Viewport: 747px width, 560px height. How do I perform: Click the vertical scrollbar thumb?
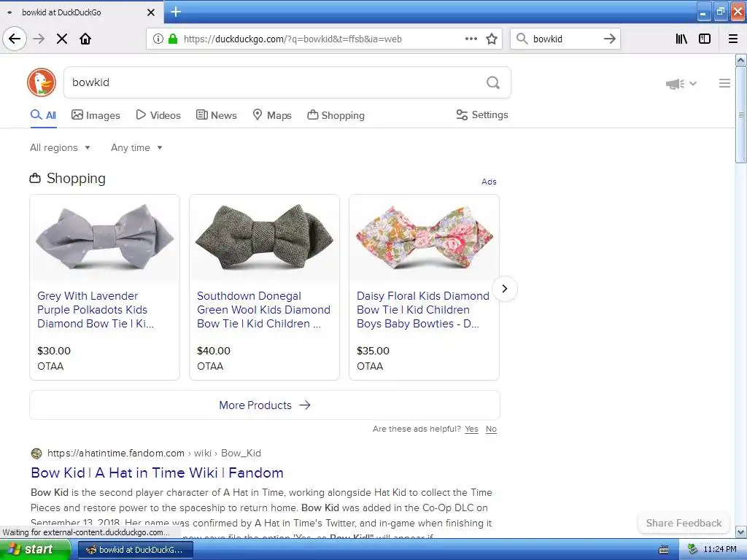tap(740, 114)
